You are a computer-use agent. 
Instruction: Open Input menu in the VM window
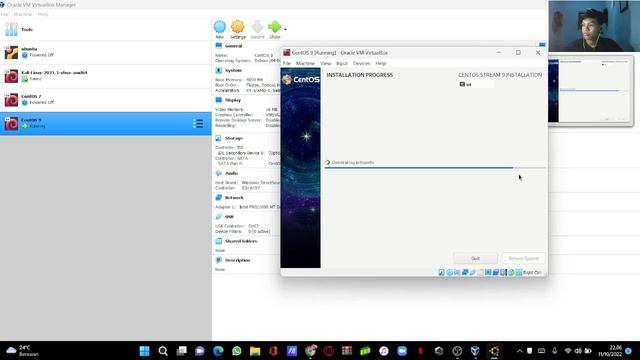[x=342, y=64]
